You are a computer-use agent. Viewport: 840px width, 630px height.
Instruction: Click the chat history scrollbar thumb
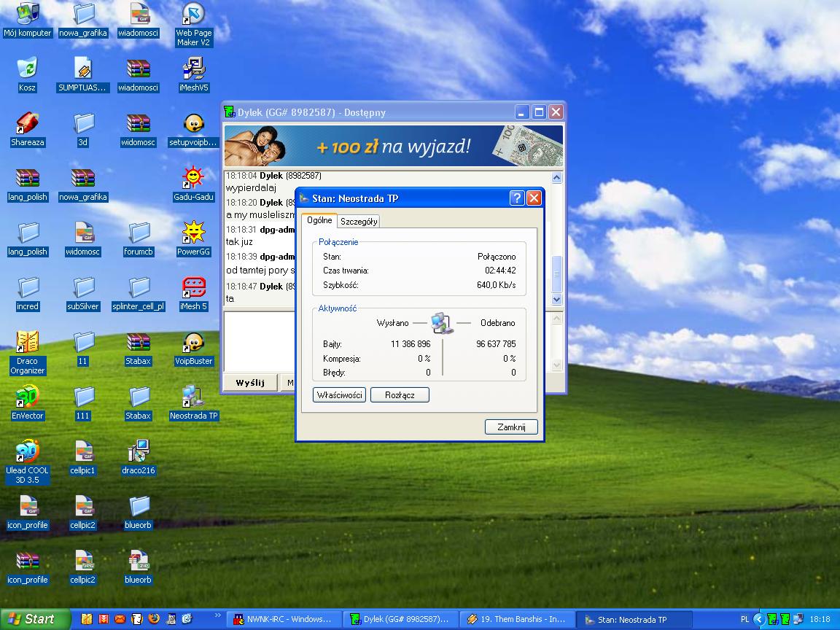(556, 273)
